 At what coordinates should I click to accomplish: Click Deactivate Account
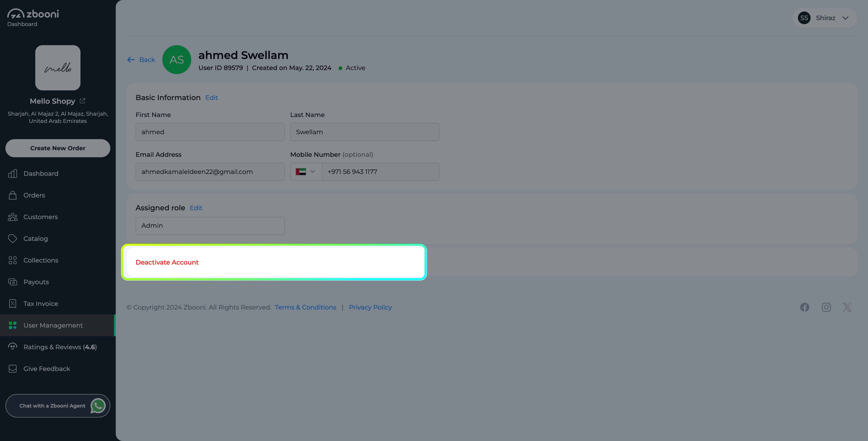167,262
